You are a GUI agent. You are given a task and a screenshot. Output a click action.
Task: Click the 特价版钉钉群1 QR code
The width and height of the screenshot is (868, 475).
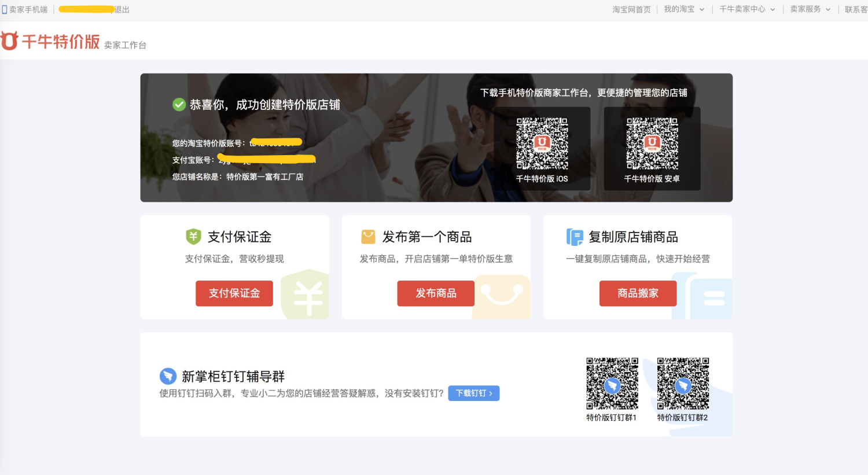pyautogui.click(x=612, y=384)
